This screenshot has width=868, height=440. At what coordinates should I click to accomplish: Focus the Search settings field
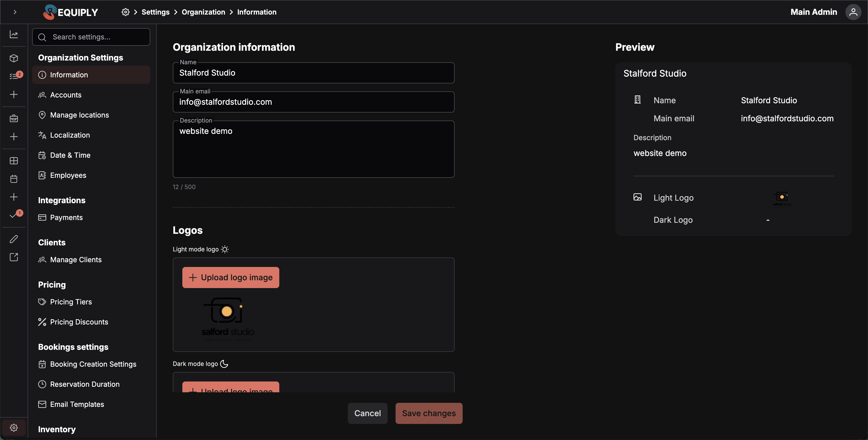(91, 37)
